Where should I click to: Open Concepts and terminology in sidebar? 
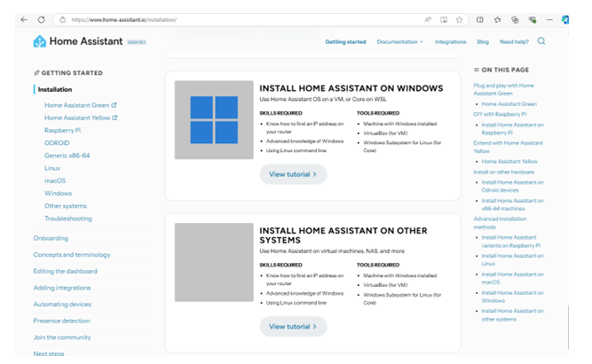pos(72,254)
